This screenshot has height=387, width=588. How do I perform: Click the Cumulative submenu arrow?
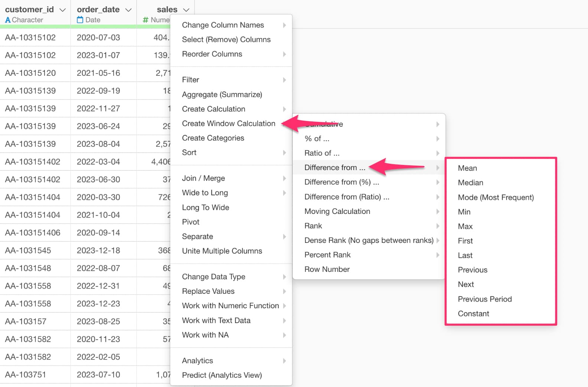coord(438,124)
